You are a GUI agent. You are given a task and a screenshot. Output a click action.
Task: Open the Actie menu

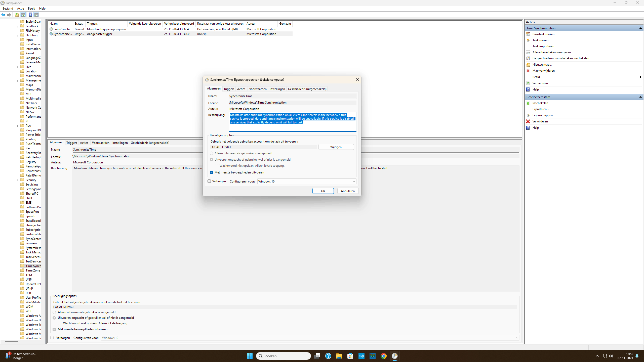[20, 9]
